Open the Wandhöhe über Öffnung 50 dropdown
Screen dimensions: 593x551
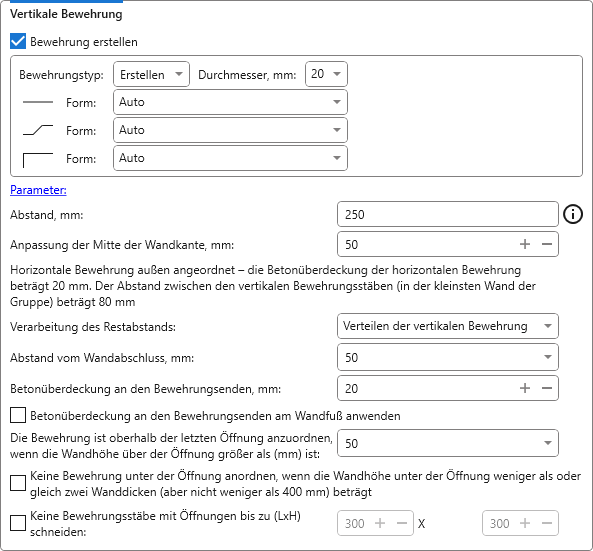click(x=448, y=443)
